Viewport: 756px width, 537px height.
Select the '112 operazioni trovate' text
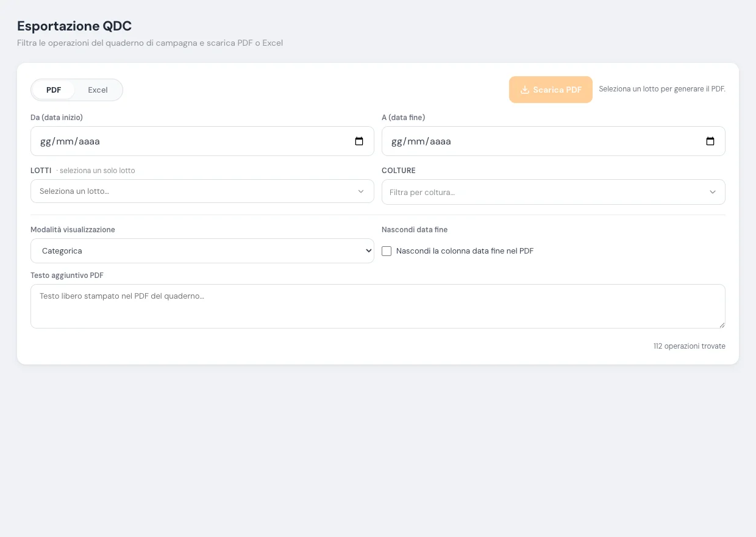point(690,346)
